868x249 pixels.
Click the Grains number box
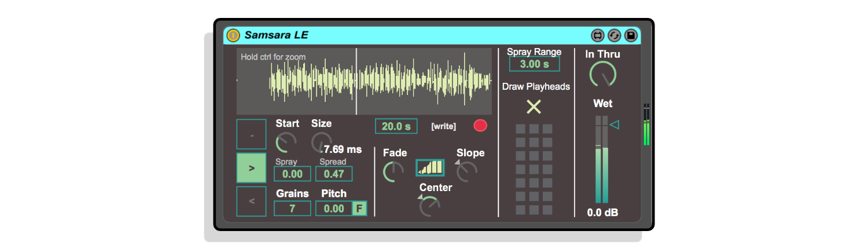(x=292, y=208)
